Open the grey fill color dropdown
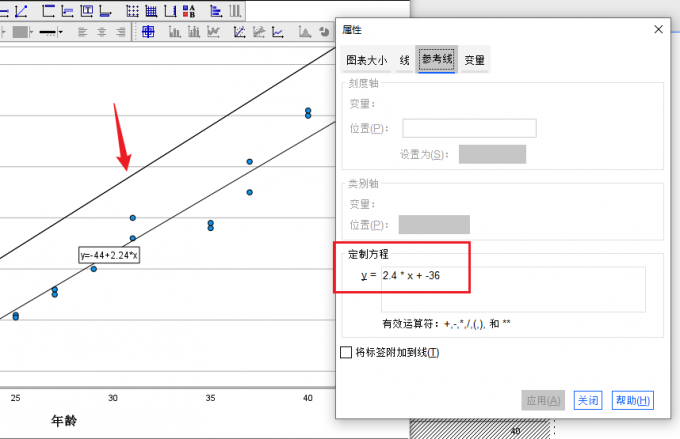680x439 pixels. [31, 32]
